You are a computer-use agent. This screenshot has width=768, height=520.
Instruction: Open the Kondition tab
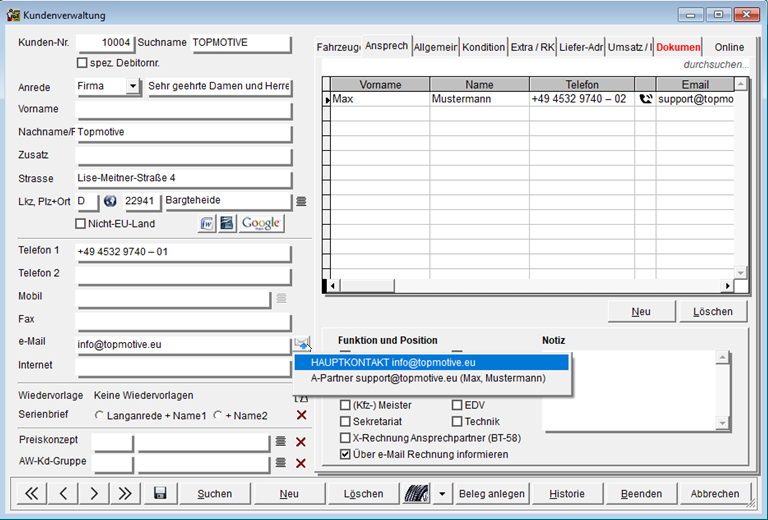(483, 47)
